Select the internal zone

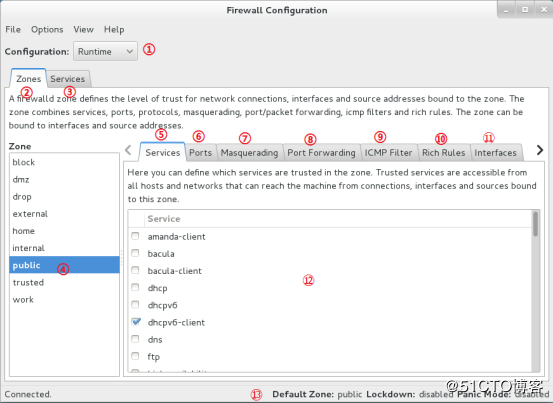(x=64, y=248)
